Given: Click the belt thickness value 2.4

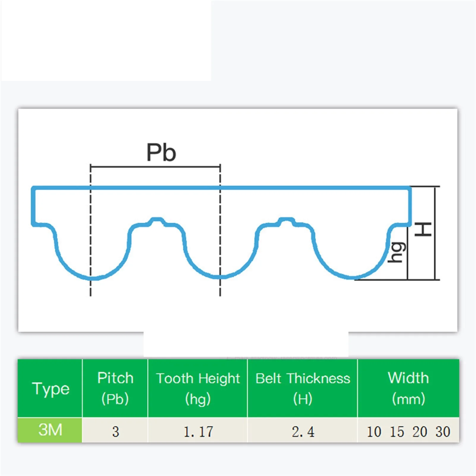Looking at the screenshot, I should (x=303, y=432).
